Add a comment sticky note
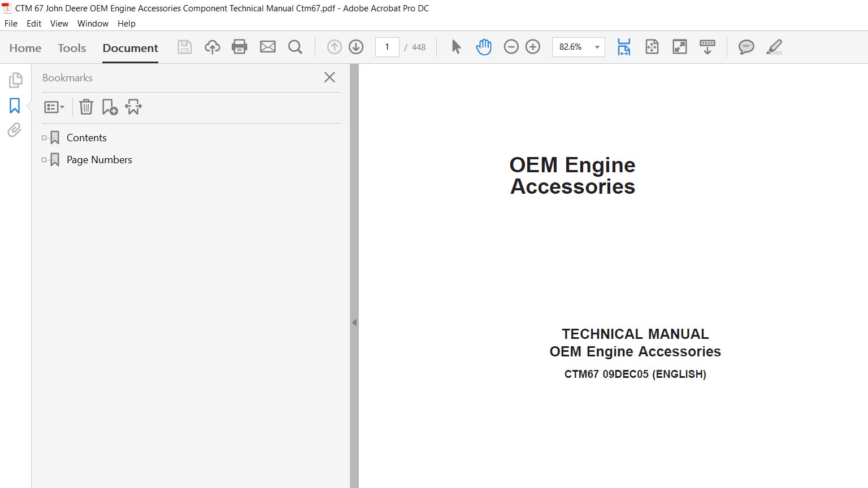Viewport: 868px width, 488px height. [x=747, y=47]
